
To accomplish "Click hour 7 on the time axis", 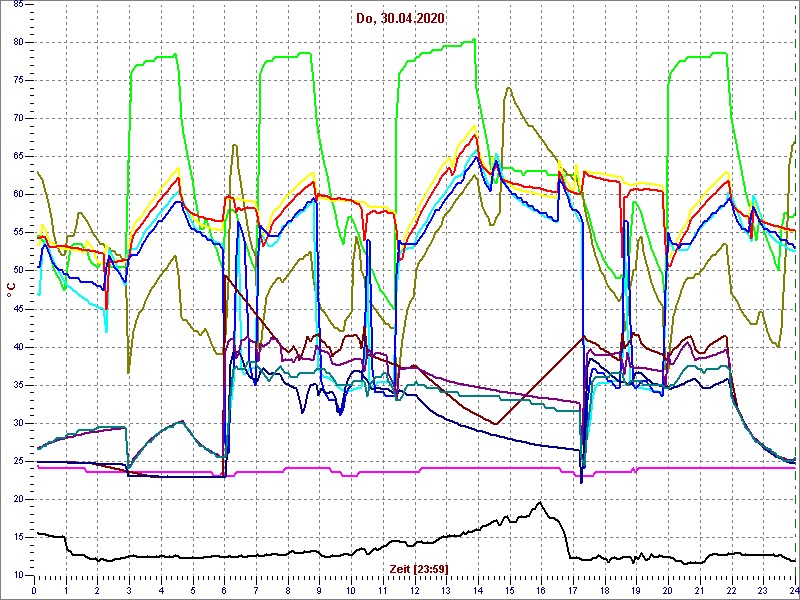I will (256, 592).
